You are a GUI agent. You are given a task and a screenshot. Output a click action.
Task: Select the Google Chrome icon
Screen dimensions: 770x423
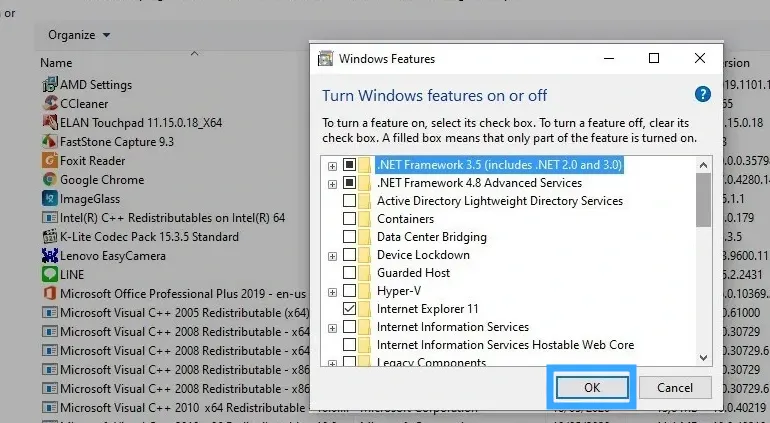(x=50, y=180)
